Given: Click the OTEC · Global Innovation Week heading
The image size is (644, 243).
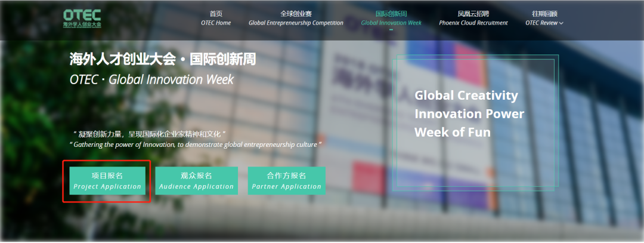Looking at the screenshot, I should [151, 79].
